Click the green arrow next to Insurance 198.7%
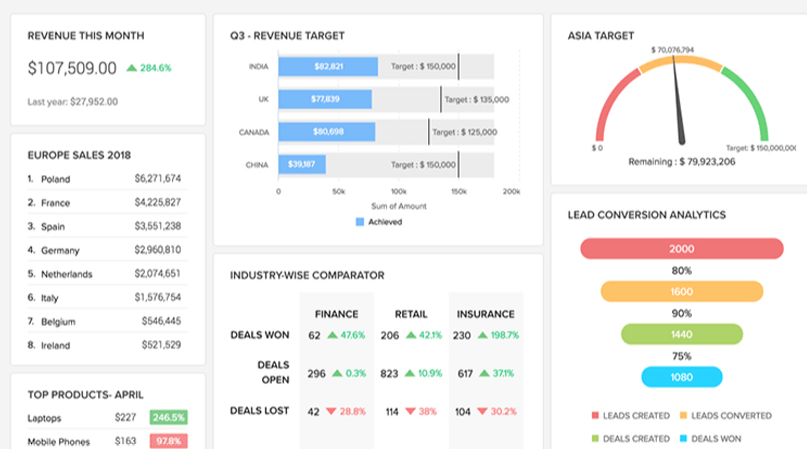This screenshot has height=449, width=807. 485,336
